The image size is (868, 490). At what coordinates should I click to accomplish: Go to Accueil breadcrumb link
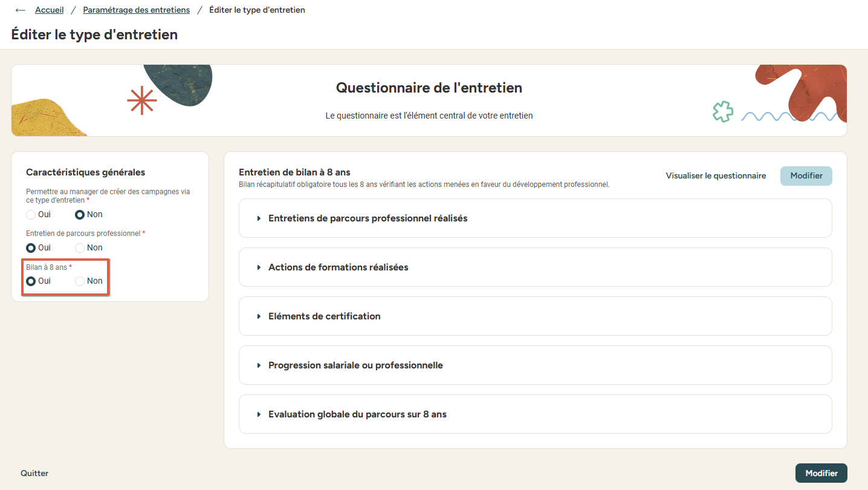pos(50,10)
